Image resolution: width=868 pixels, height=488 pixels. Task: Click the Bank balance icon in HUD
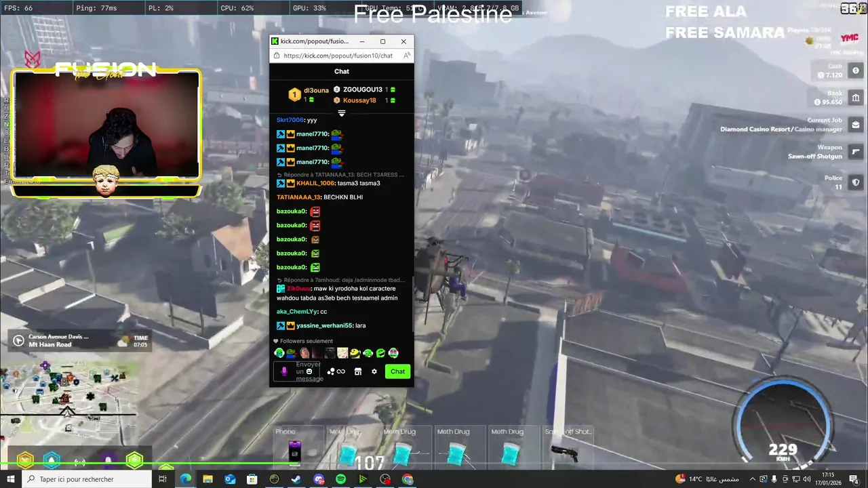pyautogui.click(x=856, y=98)
